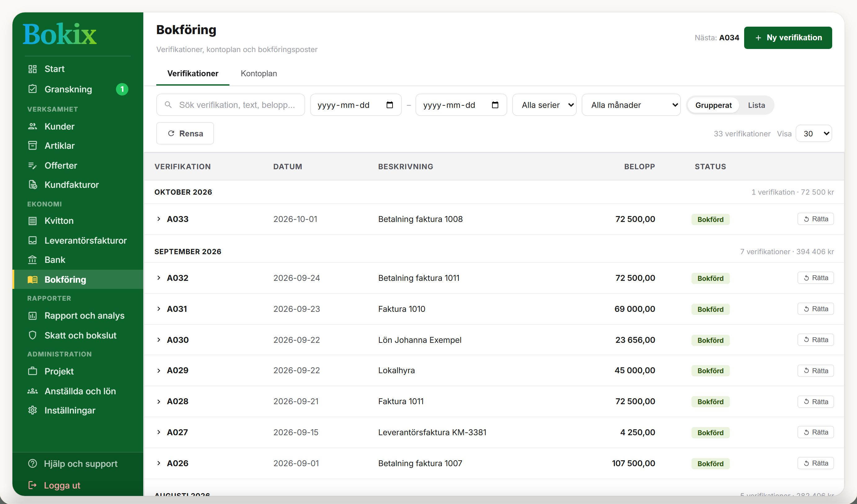Switch view to Lista
This screenshot has width=857, height=504.
tap(756, 105)
